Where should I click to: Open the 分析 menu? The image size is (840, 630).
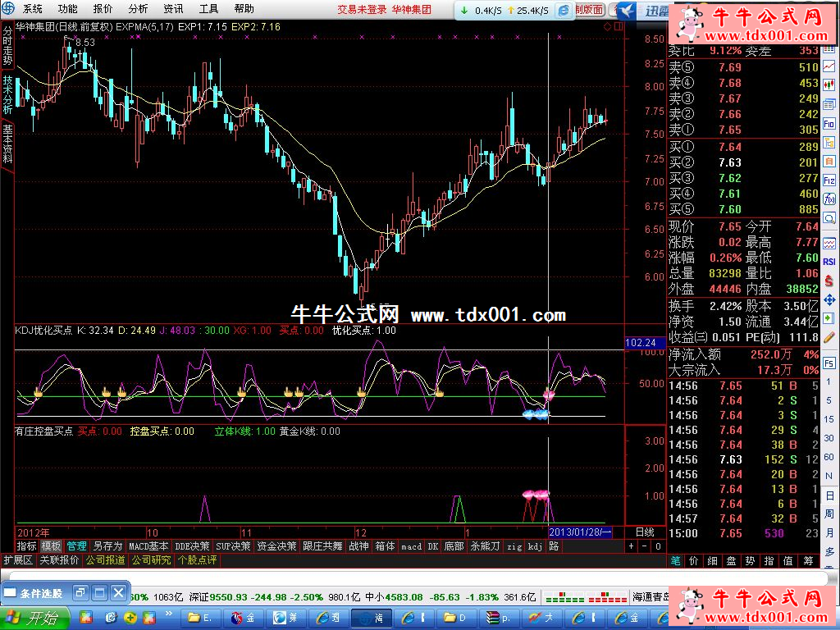138,9
